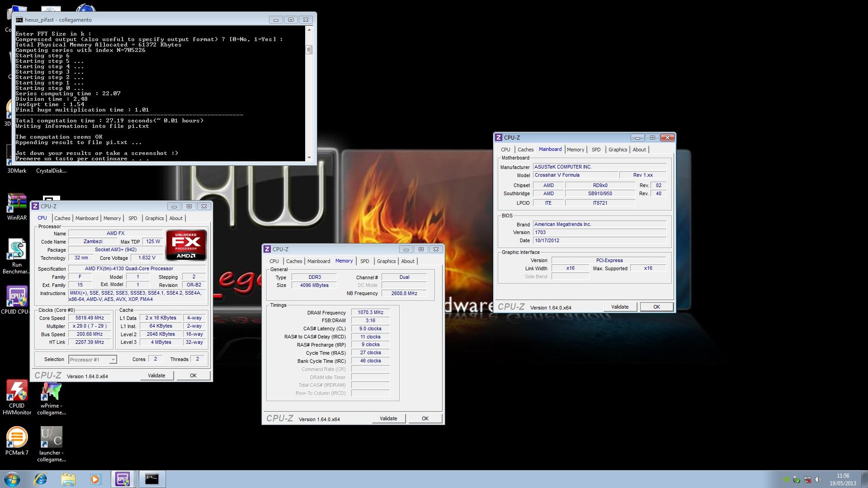Switch to CPU tab in CPU-Z Memory window

pos(274,261)
